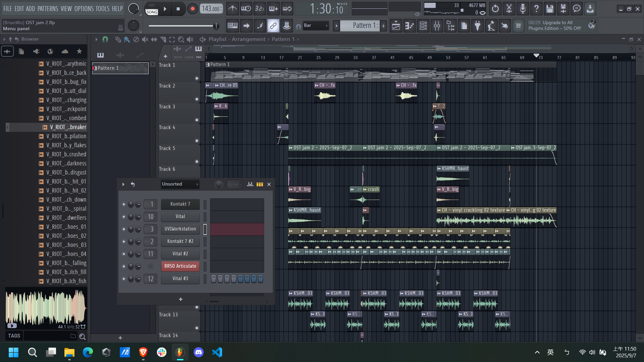Launch Visual Studio Code from taskbar
The width and height of the screenshot is (644, 362).
click(x=217, y=352)
